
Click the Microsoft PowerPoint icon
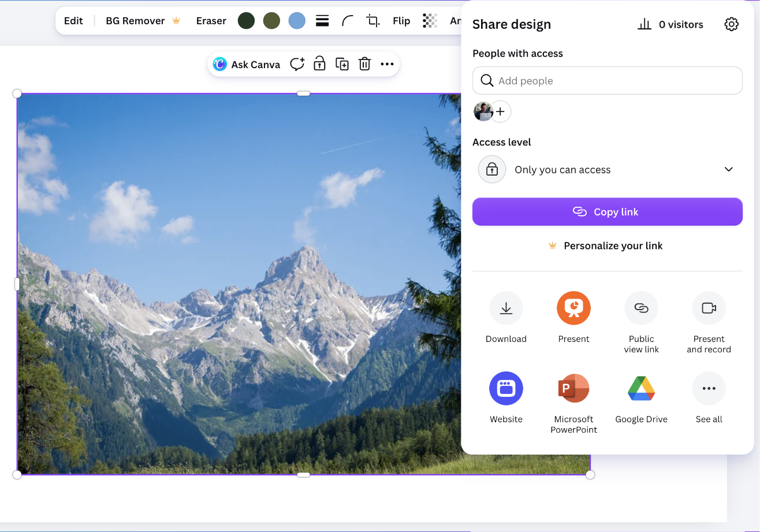(x=573, y=388)
